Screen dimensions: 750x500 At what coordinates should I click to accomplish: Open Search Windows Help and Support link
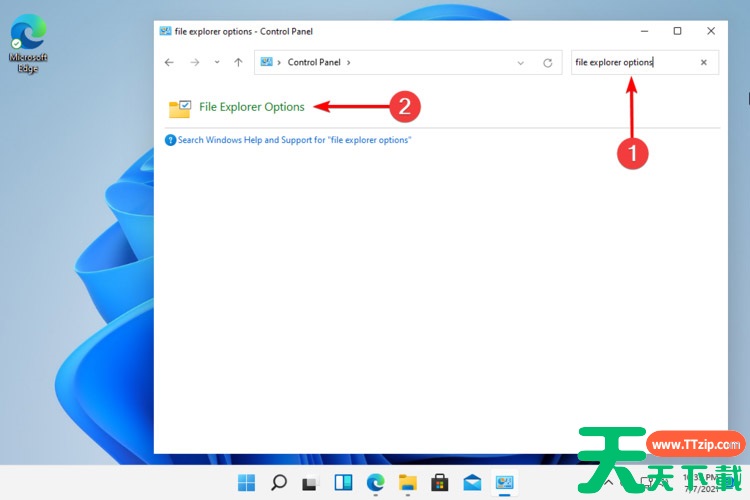[294, 140]
